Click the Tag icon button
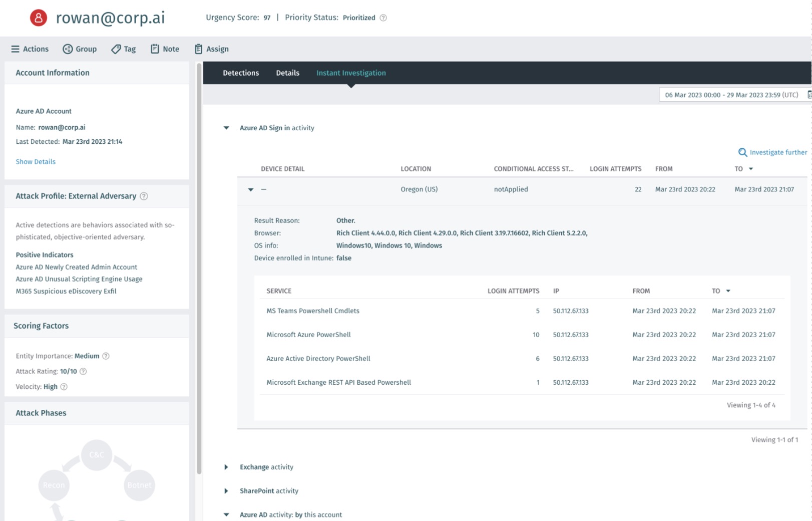This screenshot has height=521, width=812. coord(124,49)
